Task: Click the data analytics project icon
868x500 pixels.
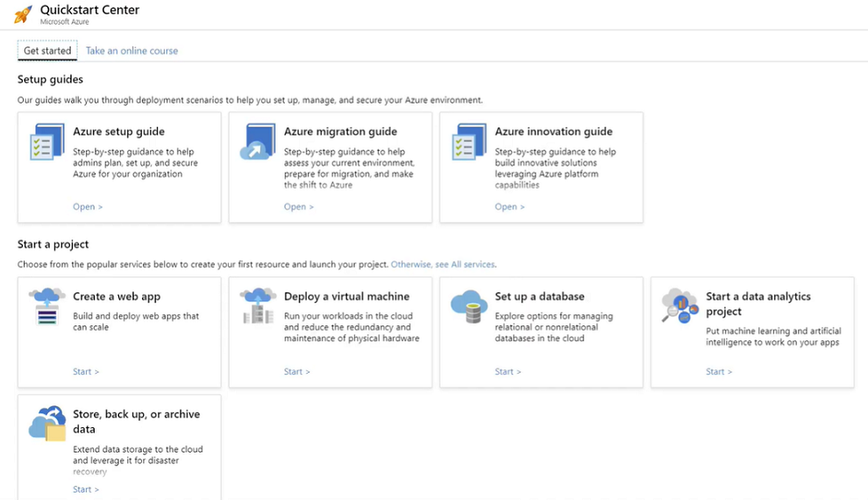Action: (679, 305)
